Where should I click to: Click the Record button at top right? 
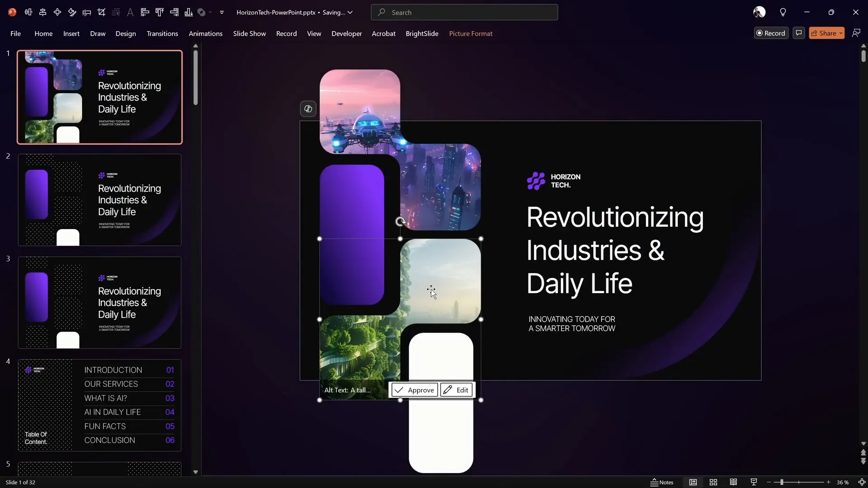771,33
